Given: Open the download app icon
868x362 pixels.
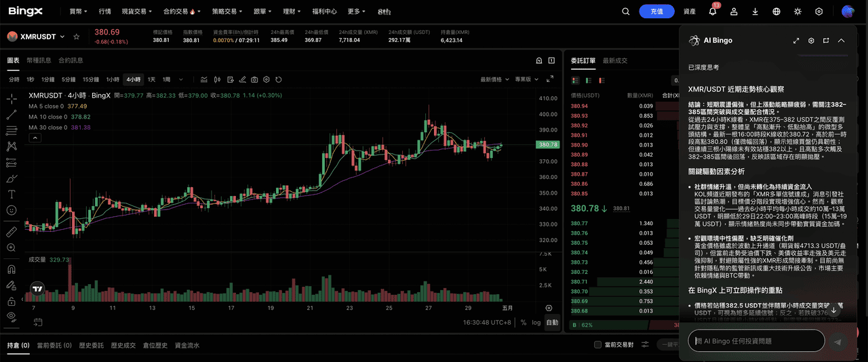Looking at the screenshot, I should [x=755, y=12].
